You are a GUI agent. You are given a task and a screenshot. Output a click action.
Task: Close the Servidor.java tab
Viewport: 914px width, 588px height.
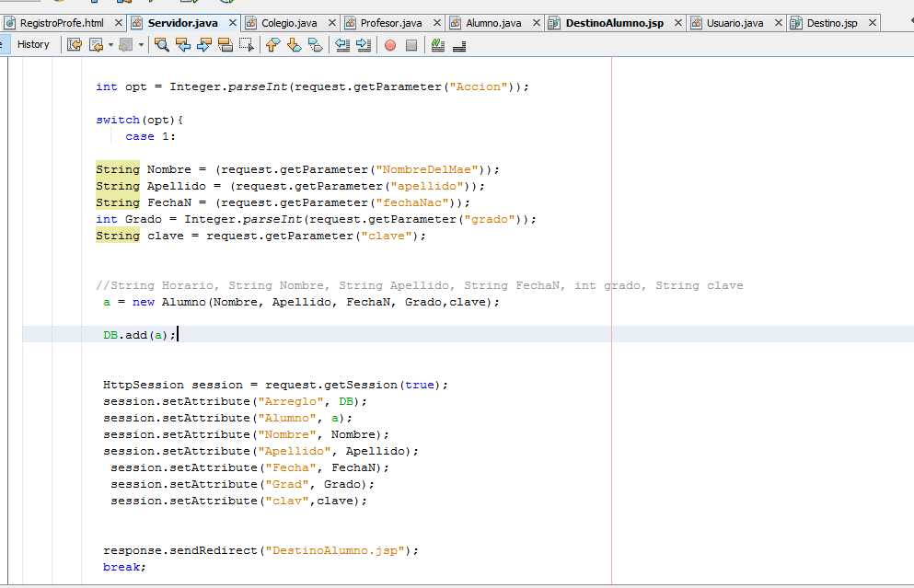click(x=233, y=23)
